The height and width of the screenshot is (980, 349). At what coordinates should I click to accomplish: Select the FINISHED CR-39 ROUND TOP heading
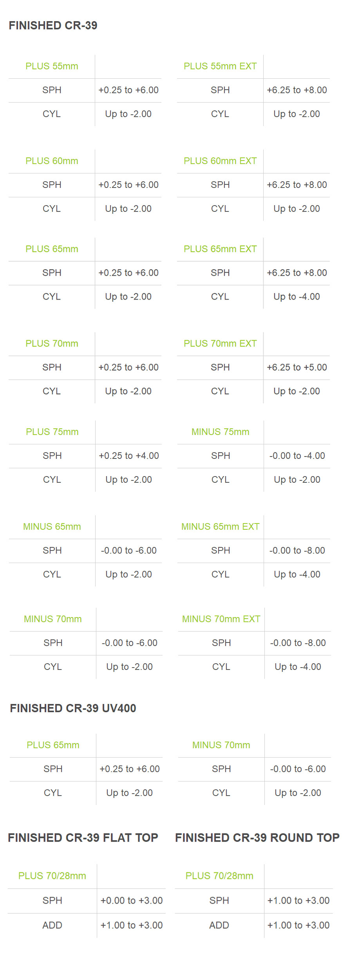tap(257, 837)
